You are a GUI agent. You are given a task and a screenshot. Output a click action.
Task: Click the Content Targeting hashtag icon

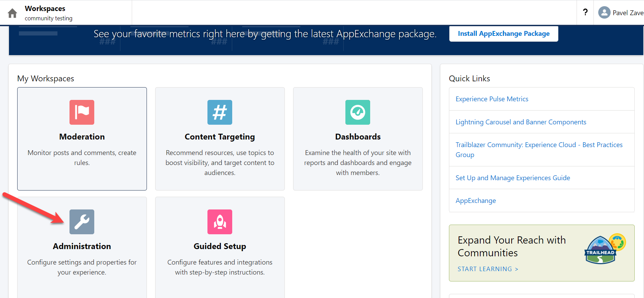tap(220, 112)
